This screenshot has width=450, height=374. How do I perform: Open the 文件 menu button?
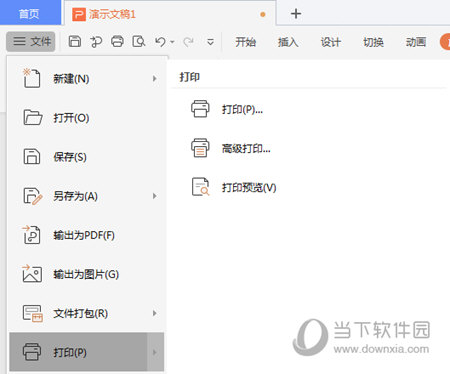click(x=31, y=42)
